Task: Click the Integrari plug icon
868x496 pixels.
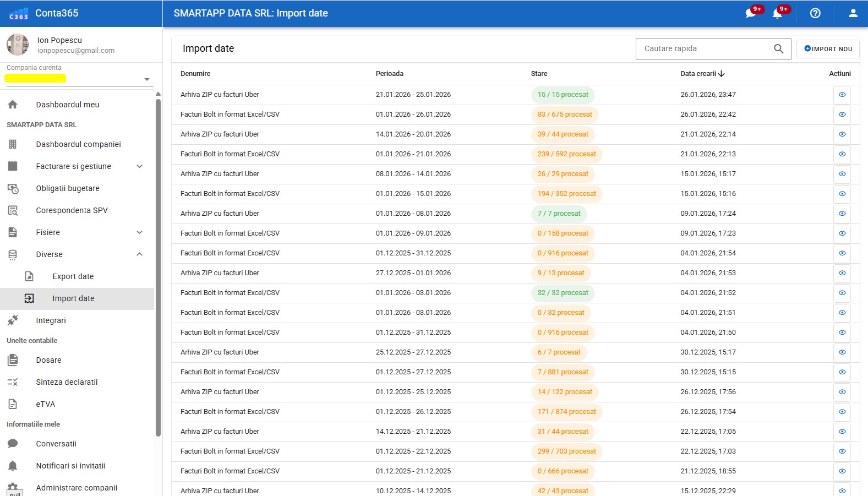Action: [13, 320]
